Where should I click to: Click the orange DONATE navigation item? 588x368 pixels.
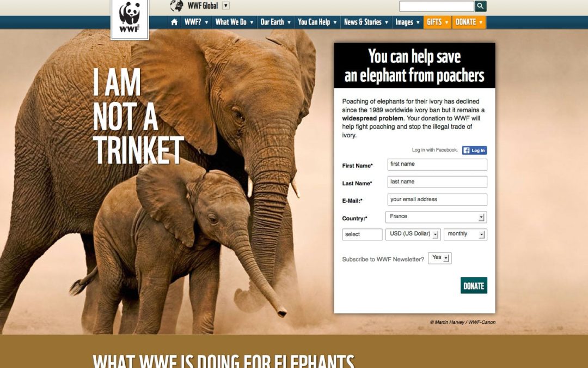pos(469,22)
